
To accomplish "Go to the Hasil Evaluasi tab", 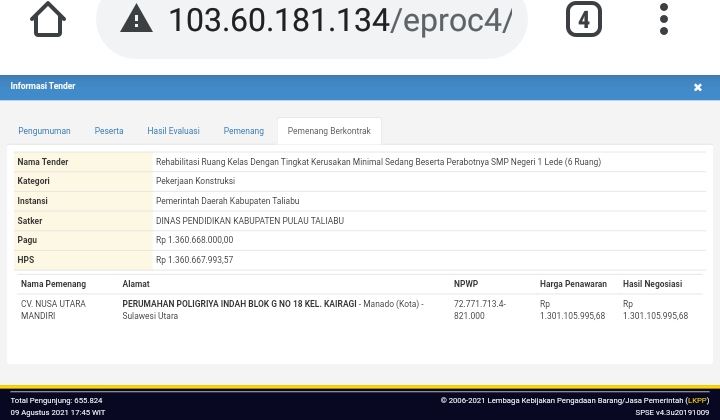I will tap(174, 131).
